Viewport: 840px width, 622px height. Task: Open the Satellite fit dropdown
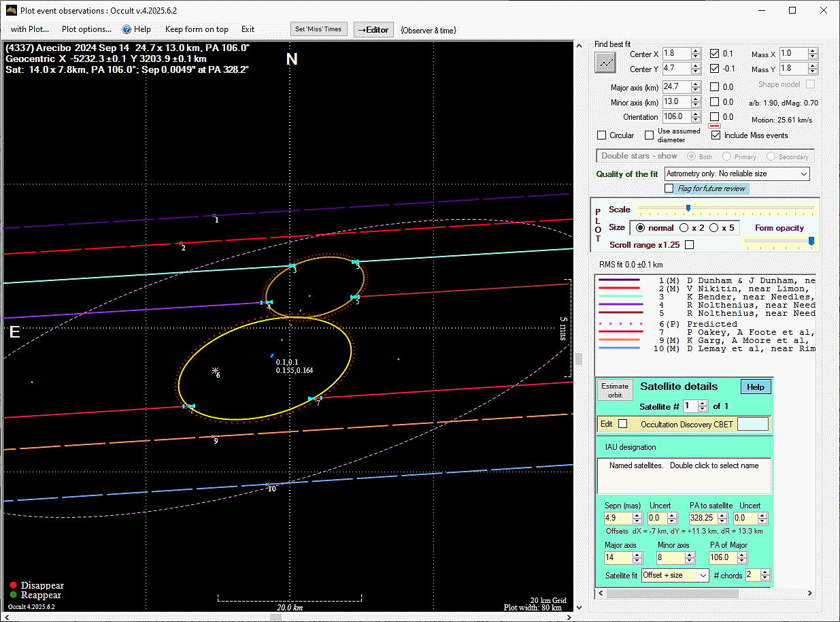click(675, 575)
